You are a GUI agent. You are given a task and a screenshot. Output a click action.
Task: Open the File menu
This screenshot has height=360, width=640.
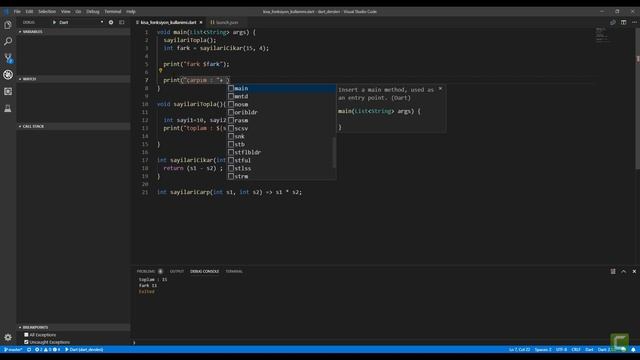point(17,12)
